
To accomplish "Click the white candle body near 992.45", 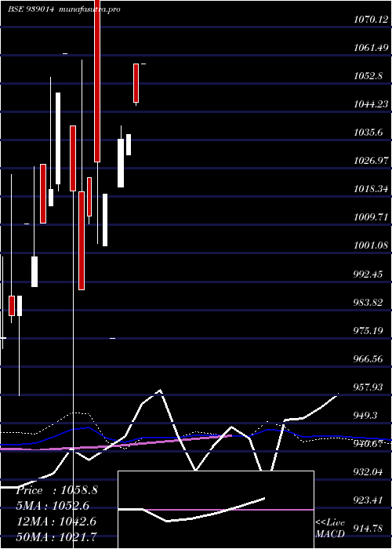I will pyautogui.click(x=34, y=271).
